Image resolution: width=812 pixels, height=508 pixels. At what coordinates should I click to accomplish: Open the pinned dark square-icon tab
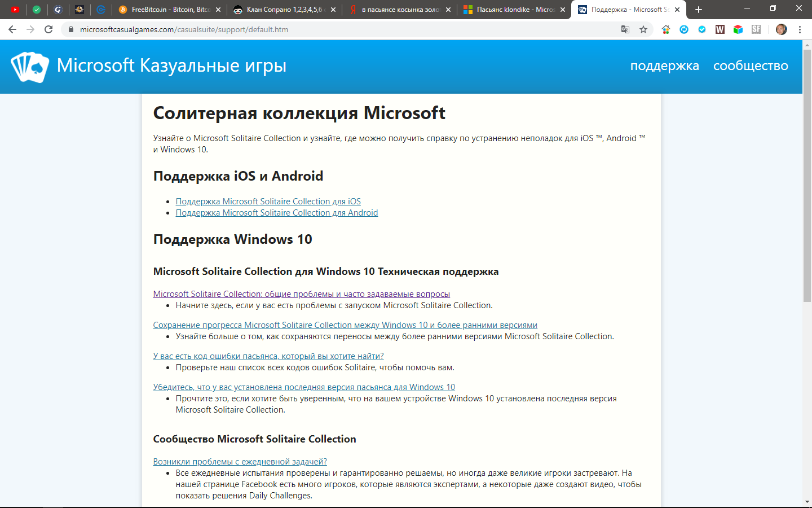coord(80,10)
